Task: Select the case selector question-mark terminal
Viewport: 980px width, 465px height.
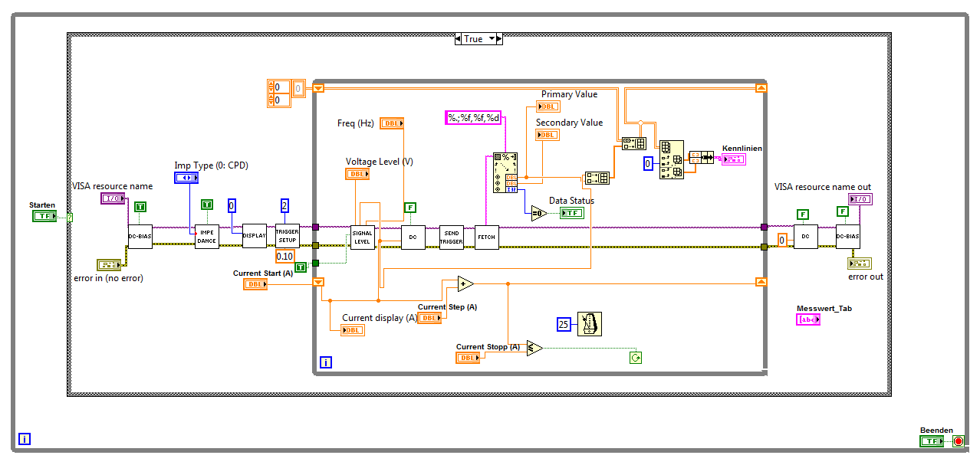Action: point(70,218)
